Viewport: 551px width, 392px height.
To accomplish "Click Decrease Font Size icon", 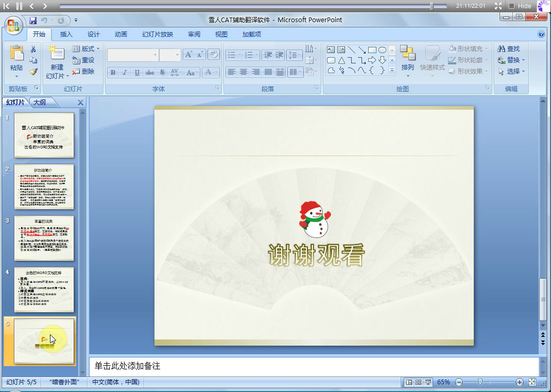I will 200,55.
